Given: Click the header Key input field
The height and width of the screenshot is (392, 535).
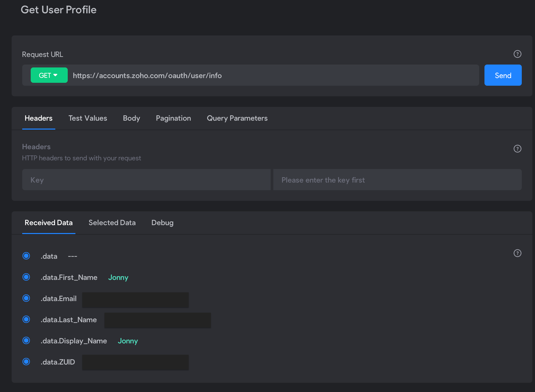Looking at the screenshot, I should click(x=146, y=180).
